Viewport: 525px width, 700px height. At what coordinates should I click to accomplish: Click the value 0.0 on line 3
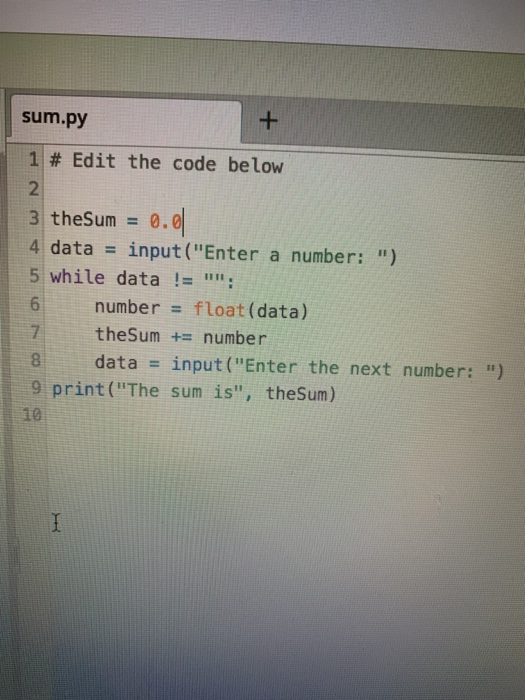pyautogui.click(x=166, y=221)
